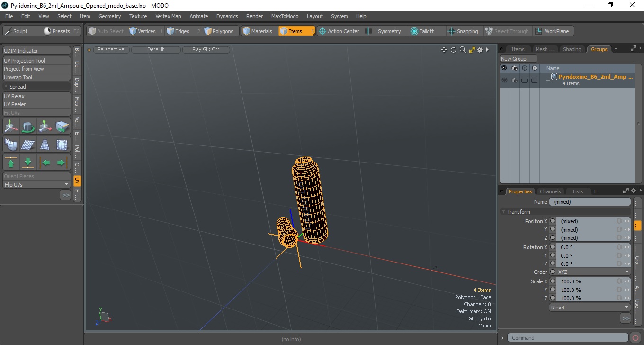Select the Scale UV transform tool icon
Image resolution: width=644 pixels, height=345 pixels.
[45, 127]
